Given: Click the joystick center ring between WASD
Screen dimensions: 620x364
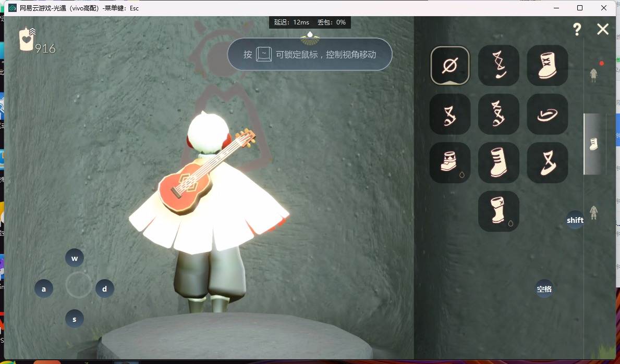Looking at the screenshot, I should [x=78, y=285].
